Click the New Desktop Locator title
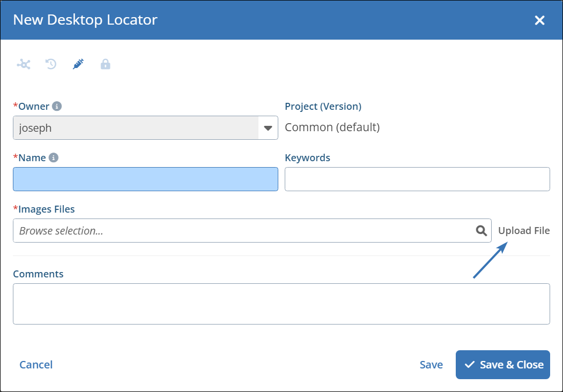Screen dimensions: 563x392 [x=85, y=20]
